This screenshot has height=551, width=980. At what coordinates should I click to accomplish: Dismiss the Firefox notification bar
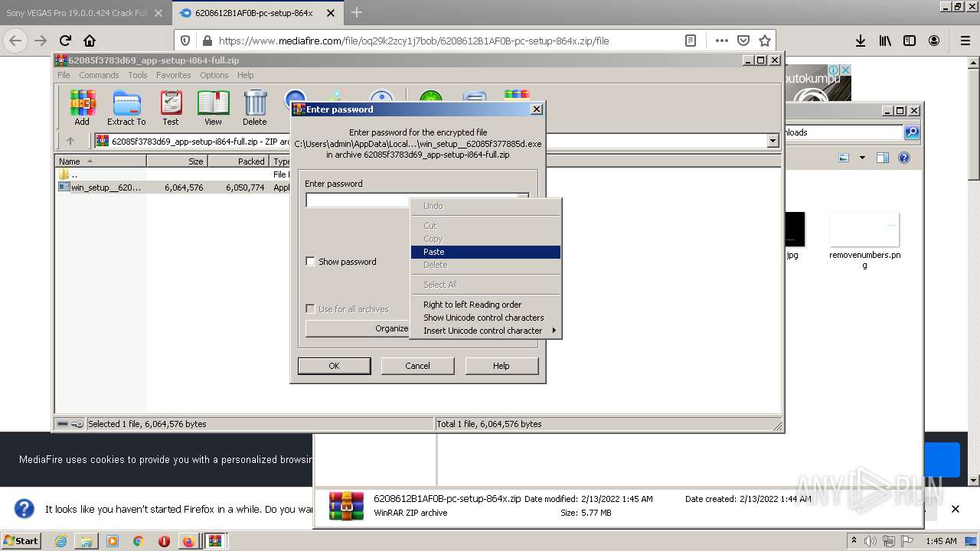955,509
